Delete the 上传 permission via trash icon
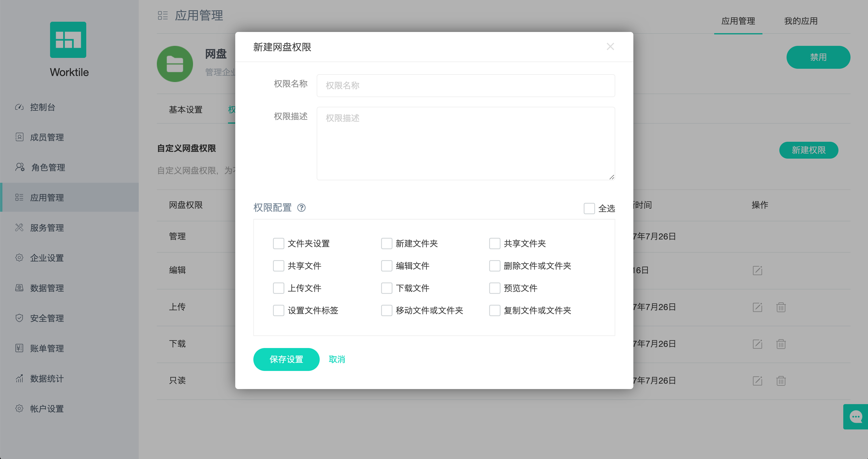 pos(781,307)
